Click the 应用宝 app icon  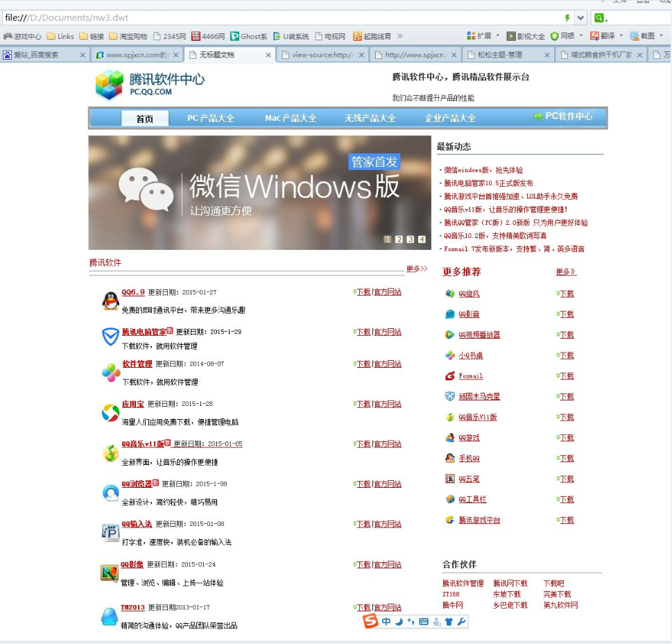point(110,413)
